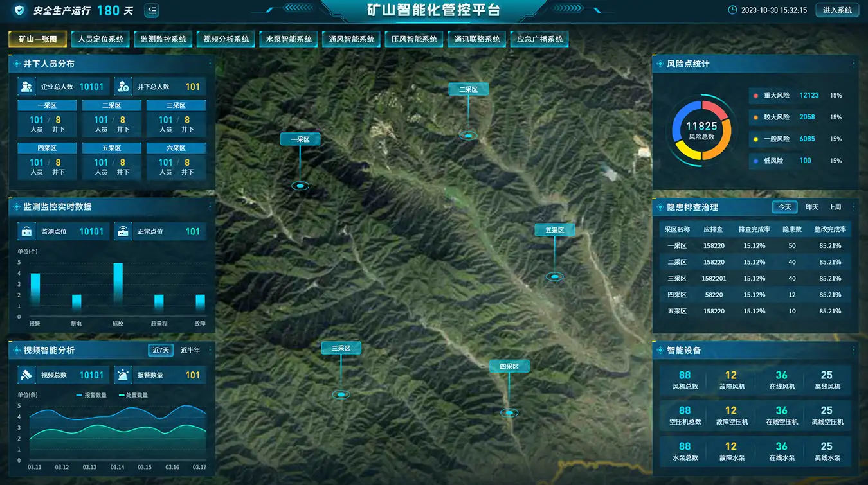Viewport: 868px width, 485px height.
Task: Click the shield logo icon in header
Action: tap(20, 10)
